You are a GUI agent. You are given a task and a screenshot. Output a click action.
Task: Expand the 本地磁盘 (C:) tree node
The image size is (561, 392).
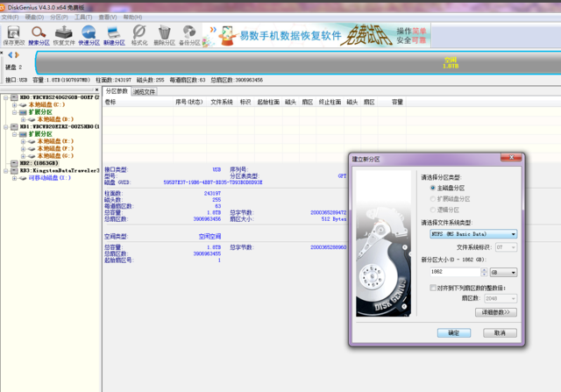point(14,105)
